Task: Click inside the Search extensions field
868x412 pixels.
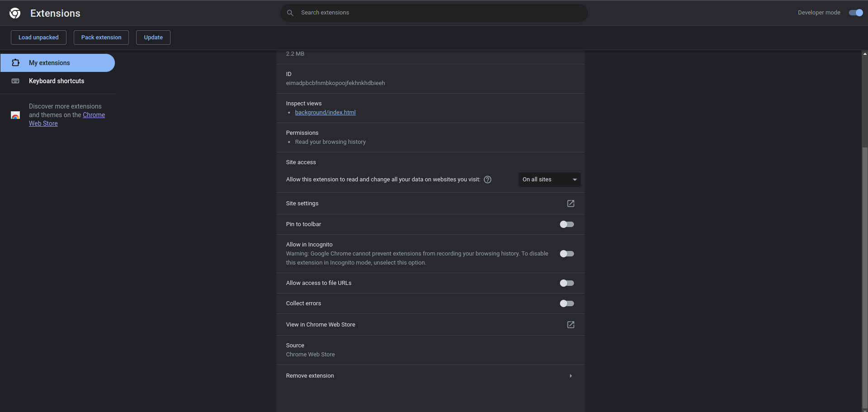Action: coord(433,13)
